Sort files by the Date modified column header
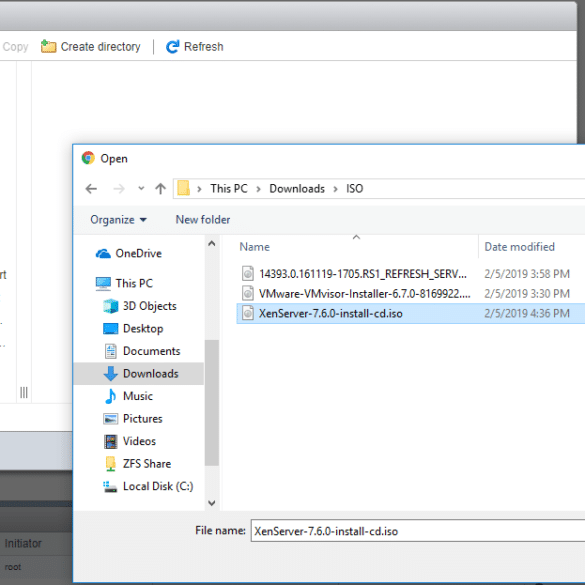Screen dimensions: 585x585 tap(519, 247)
